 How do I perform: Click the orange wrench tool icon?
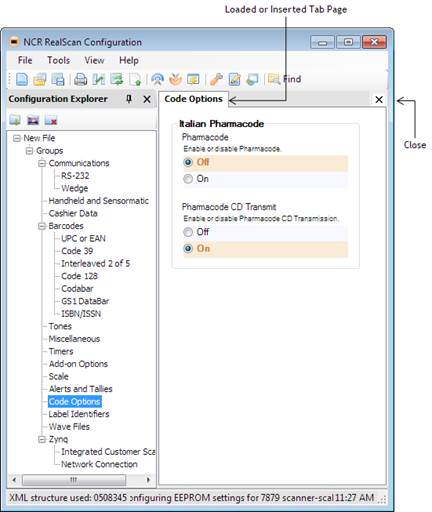click(216, 79)
